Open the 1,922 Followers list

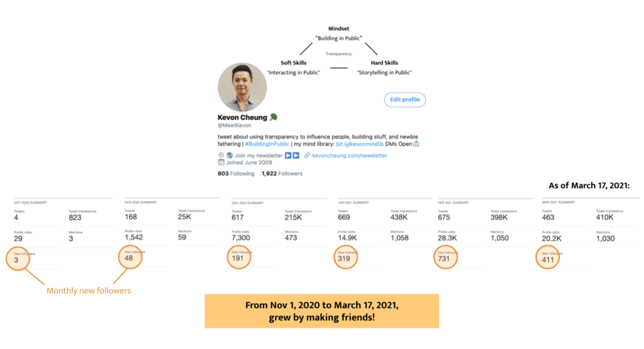[x=282, y=173]
